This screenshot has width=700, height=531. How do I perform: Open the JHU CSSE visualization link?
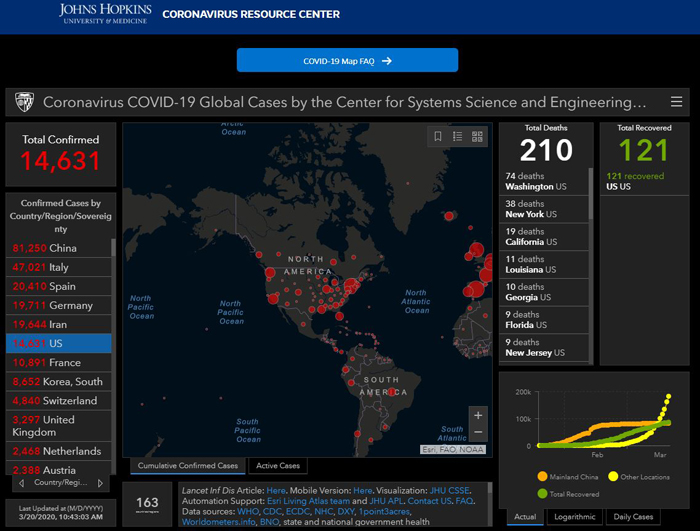450,490
